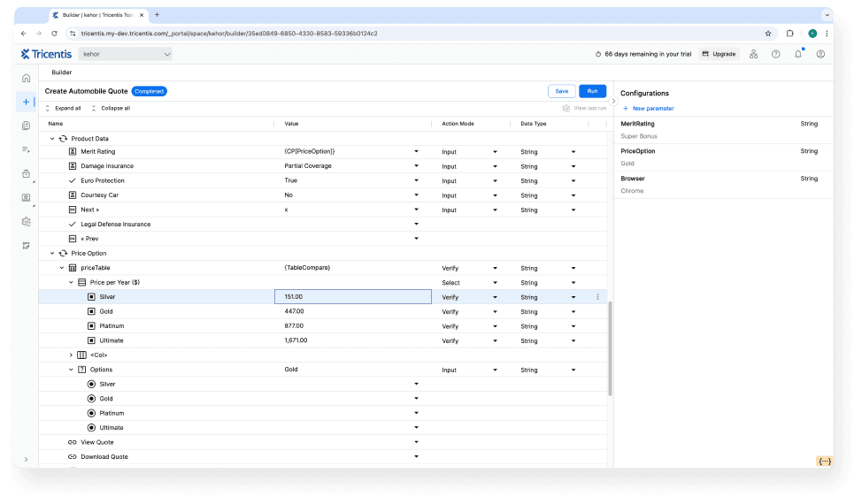Screen dimensions: 862x504
Task: Click the Builder breadcrumb
Action: pyautogui.click(x=62, y=73)
